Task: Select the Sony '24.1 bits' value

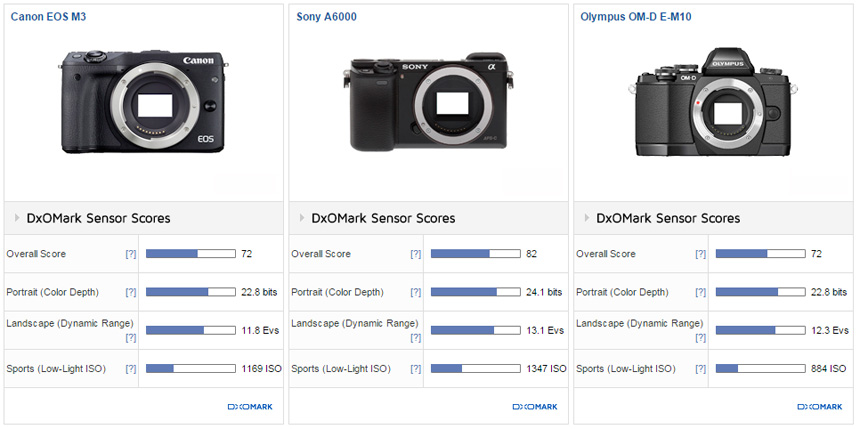Action: 544,292
